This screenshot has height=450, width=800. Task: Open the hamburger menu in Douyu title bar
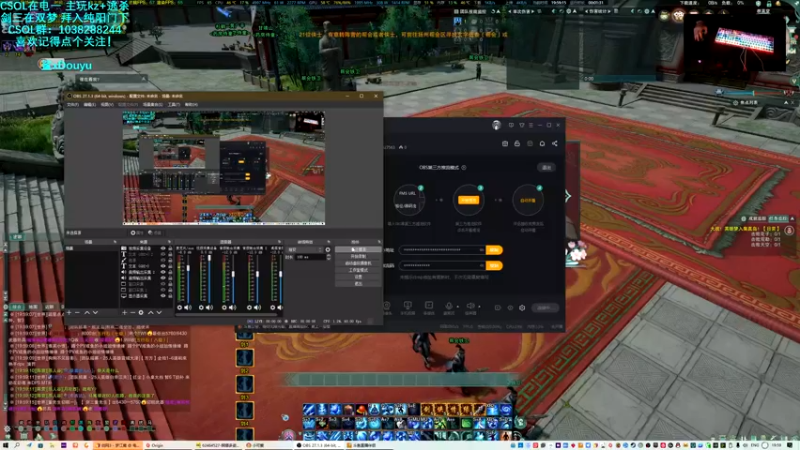coord(531,125)
